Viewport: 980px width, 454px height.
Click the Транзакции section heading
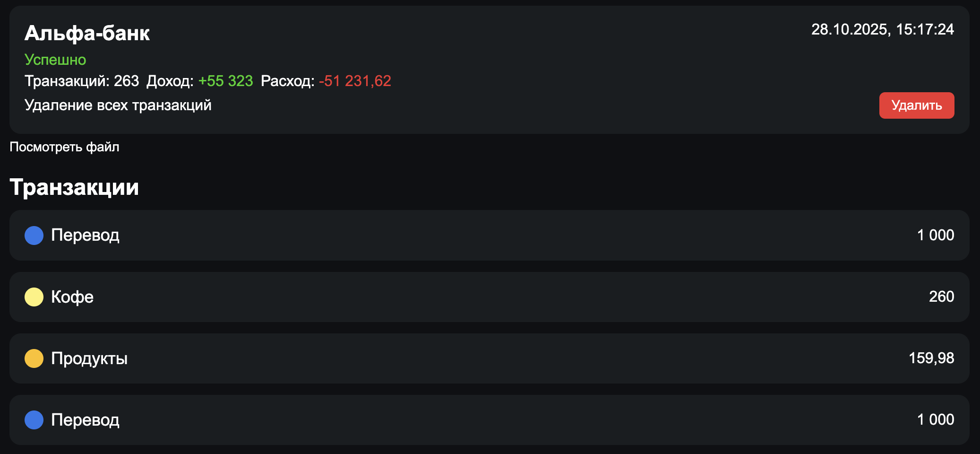pos(74,187)
